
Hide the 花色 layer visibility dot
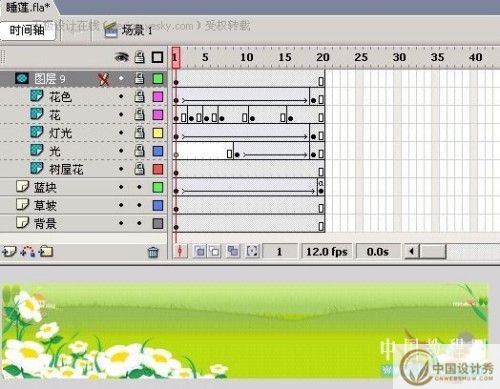[x=121, y=97]
